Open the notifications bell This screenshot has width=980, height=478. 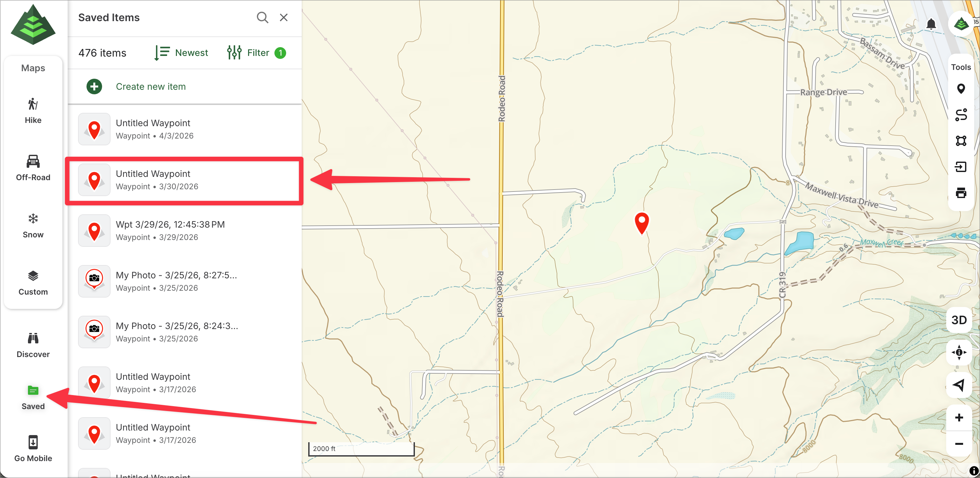tap(931, 24)
